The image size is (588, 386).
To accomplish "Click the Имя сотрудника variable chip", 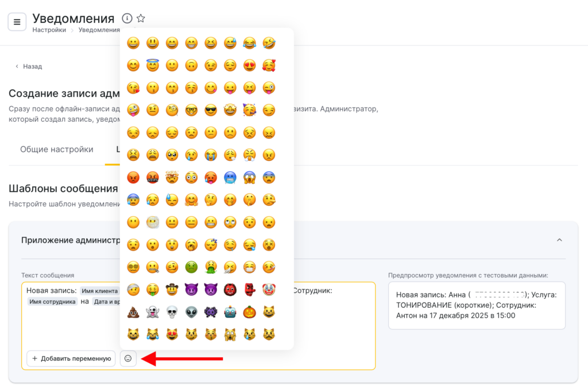I will pos(52,302).
